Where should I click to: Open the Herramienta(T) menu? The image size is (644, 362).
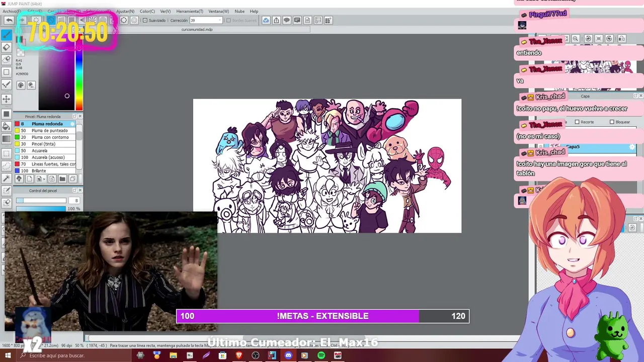(x=190, y=11)
